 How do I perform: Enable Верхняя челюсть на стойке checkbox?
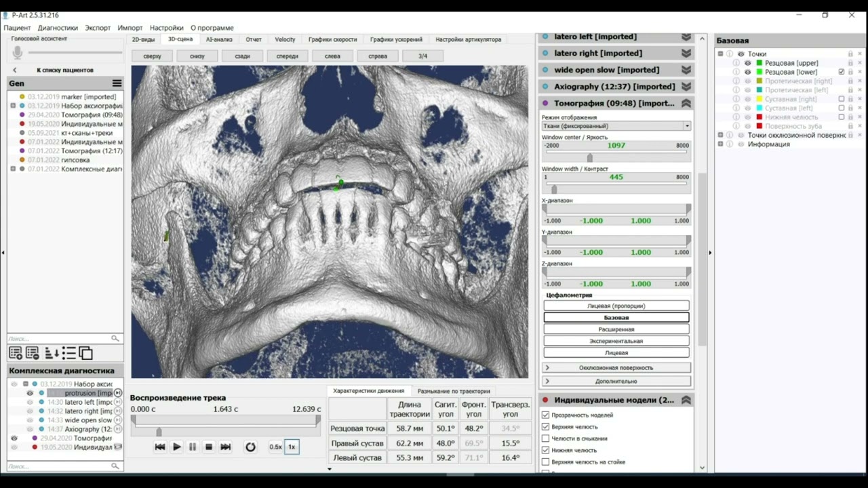(x=545, y=462)
